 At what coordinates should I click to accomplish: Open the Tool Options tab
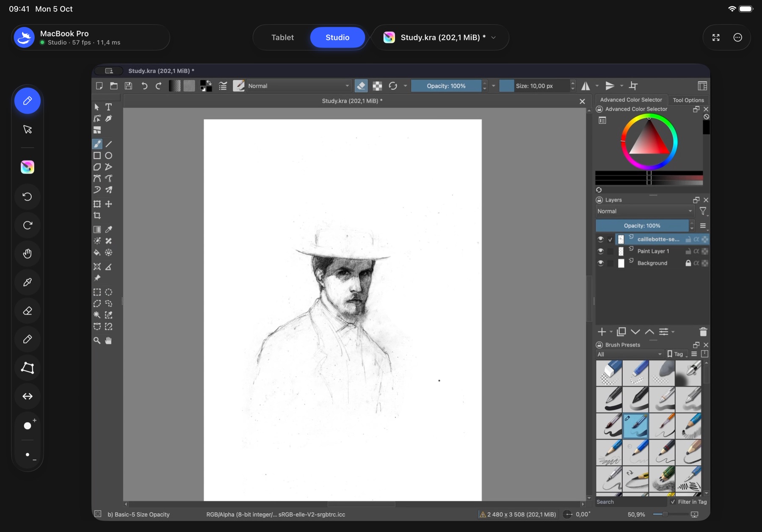688,100
